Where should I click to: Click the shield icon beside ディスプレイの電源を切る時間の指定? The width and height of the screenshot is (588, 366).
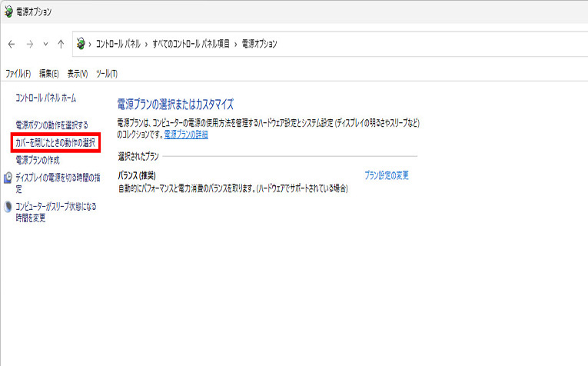click(x=8, y=178)
